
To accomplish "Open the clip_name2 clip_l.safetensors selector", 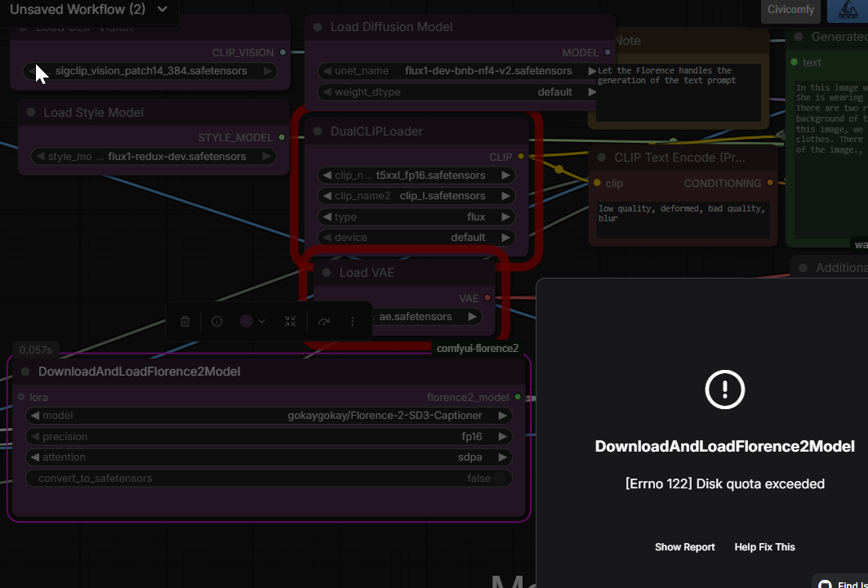I will 416,196.
